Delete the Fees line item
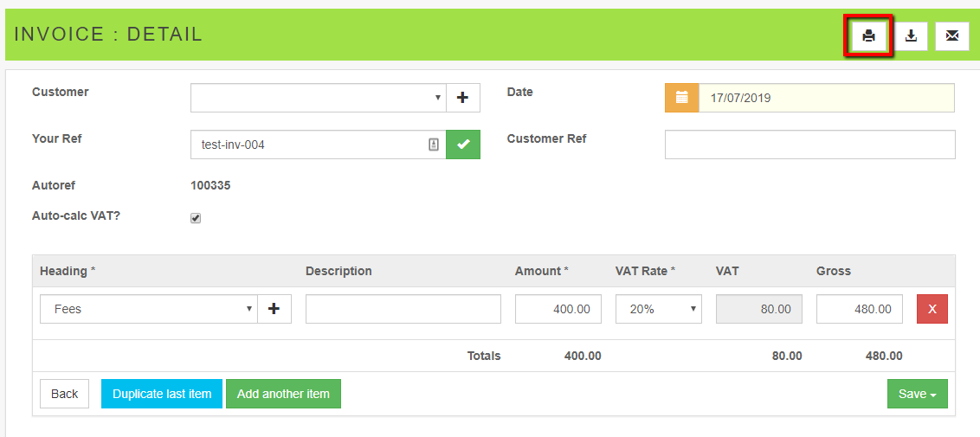The width and height of the screenshot is (980, 437). point(932,309)
